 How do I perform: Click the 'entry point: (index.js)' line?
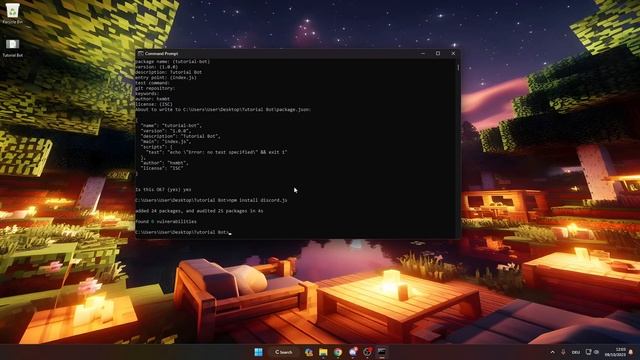(x=166, y=78)
